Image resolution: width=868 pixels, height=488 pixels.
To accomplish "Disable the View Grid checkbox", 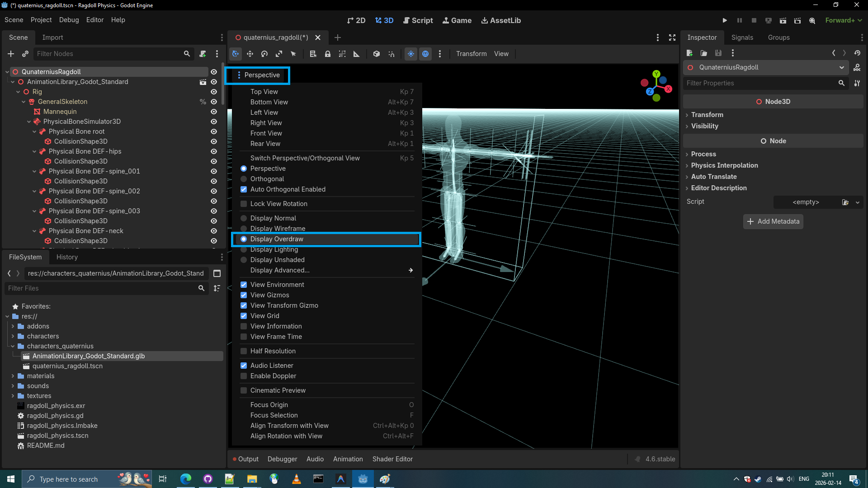I will (244, 316).
